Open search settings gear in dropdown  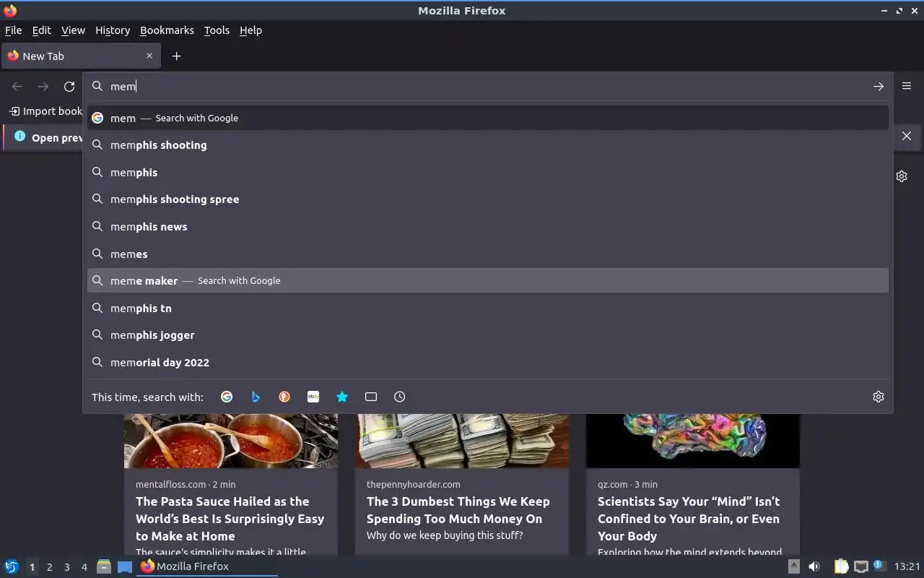click(x=879, y=397)
